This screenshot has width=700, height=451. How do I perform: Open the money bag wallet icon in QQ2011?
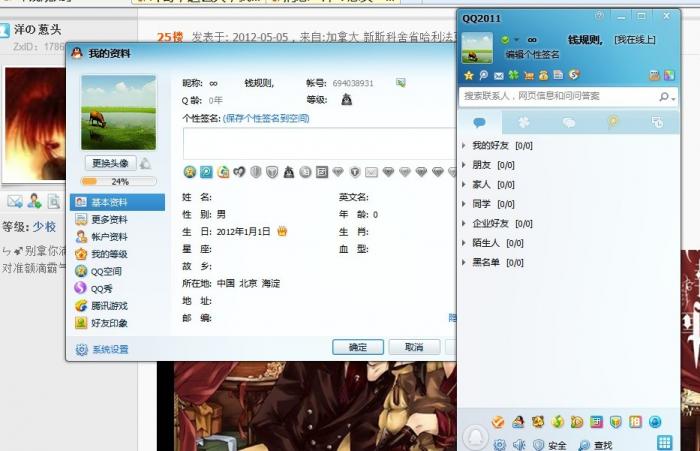pos(543,75)
